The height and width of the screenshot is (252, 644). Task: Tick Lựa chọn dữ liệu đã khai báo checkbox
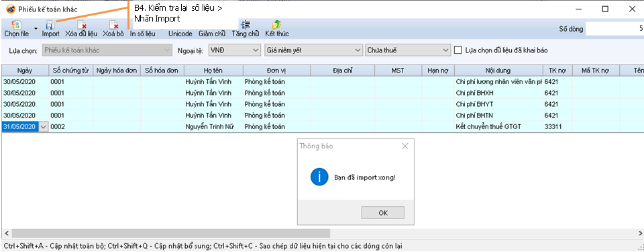pos(458,50)
